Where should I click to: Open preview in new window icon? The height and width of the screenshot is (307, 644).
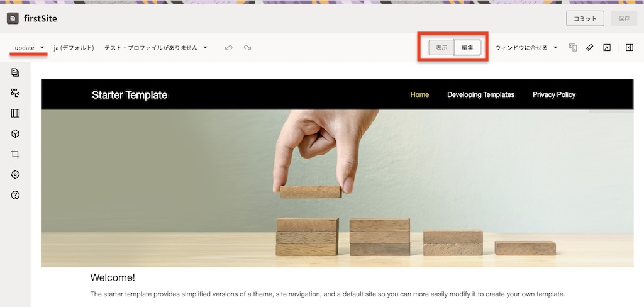pyautogui.click(x=606, y=48)
